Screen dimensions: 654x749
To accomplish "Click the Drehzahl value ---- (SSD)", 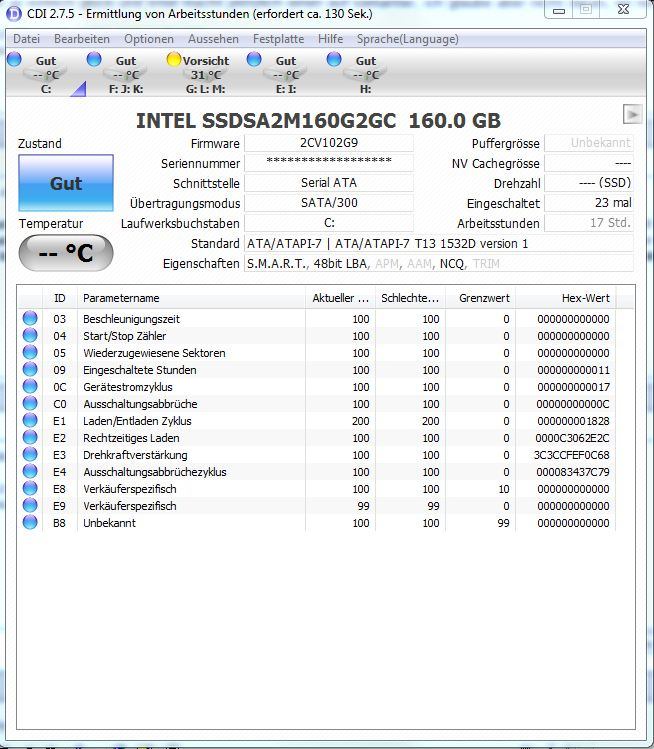I will tap(589, 183).
